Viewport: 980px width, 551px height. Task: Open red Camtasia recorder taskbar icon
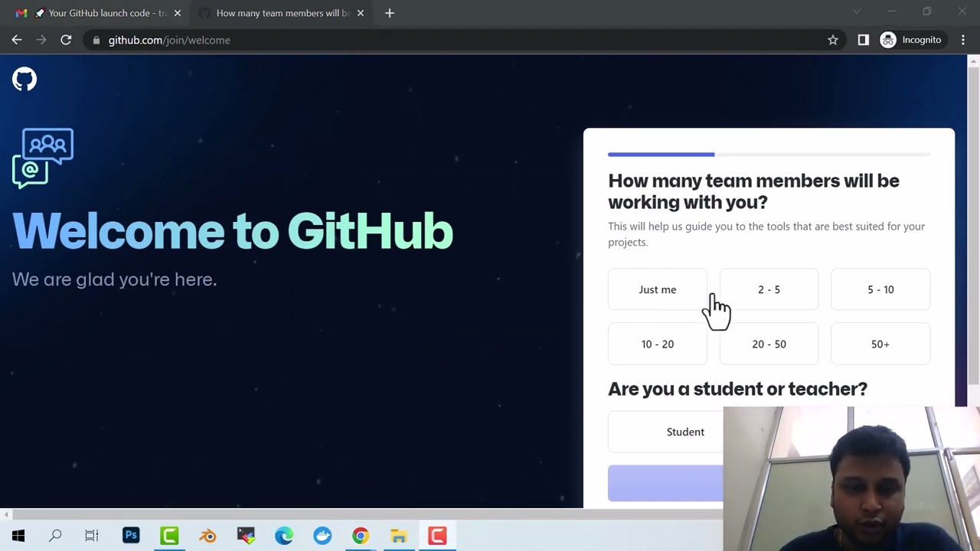point(437,536)
